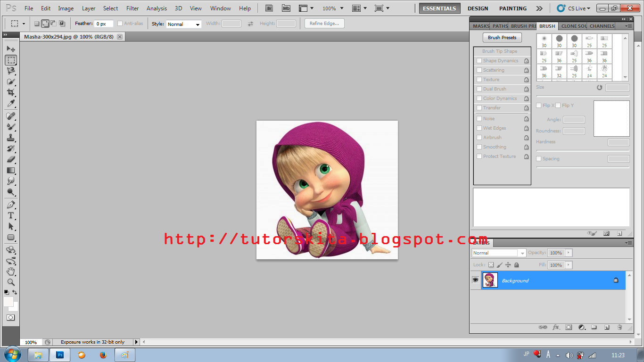This screenshot has height=362, width=644.
Task: Select the Crop tool
Action: point(11,92)
